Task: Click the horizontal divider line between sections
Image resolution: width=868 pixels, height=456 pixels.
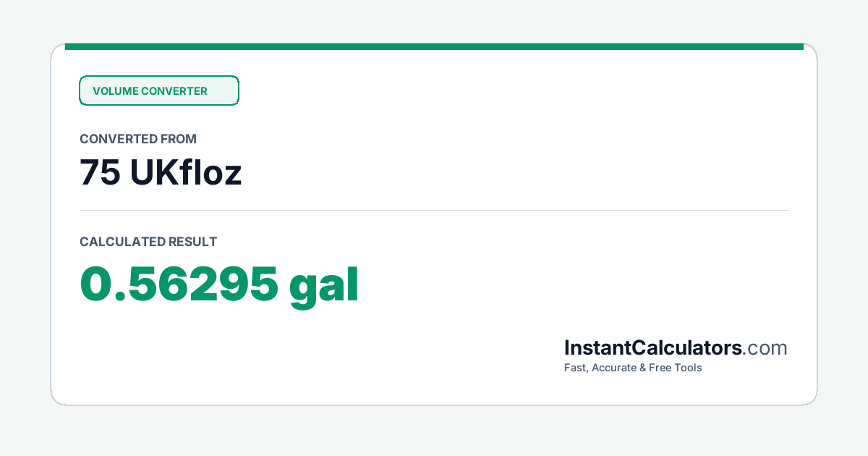Action: (434, 211)
